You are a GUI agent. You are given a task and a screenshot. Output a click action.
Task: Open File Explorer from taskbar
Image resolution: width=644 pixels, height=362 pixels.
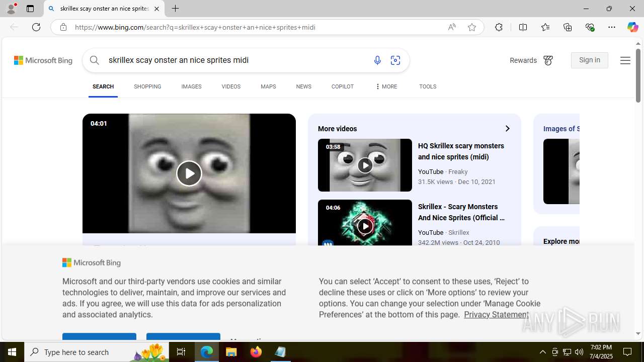231,352
